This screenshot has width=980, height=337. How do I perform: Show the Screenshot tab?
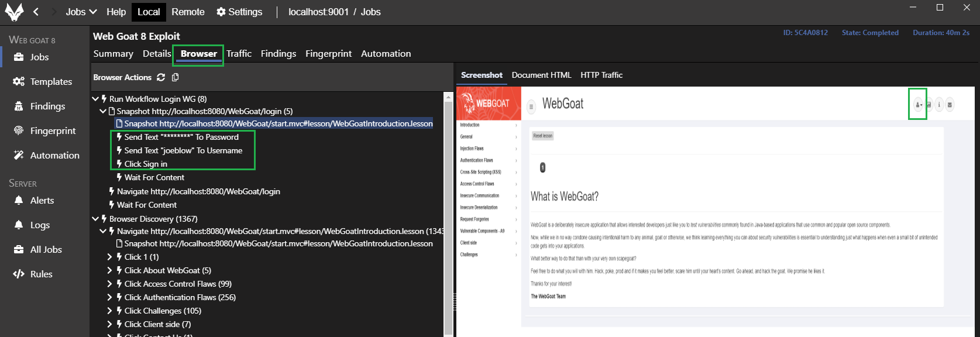pyautogui.click(x=482, y=75)
